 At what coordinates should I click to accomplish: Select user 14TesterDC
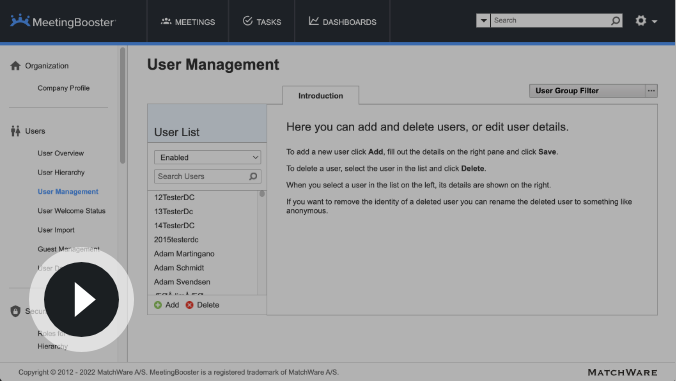(174, 225)
